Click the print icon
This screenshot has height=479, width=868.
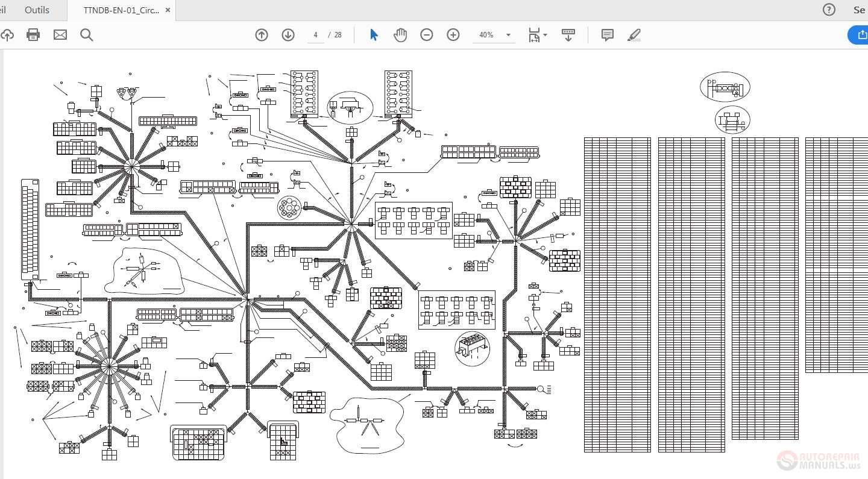[x=33, y=35]
